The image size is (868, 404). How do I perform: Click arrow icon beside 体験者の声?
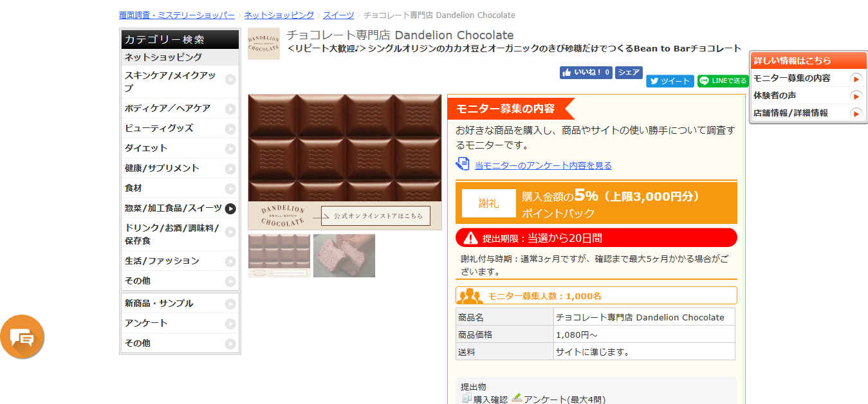pyautogui.click(x=856, y=96)
